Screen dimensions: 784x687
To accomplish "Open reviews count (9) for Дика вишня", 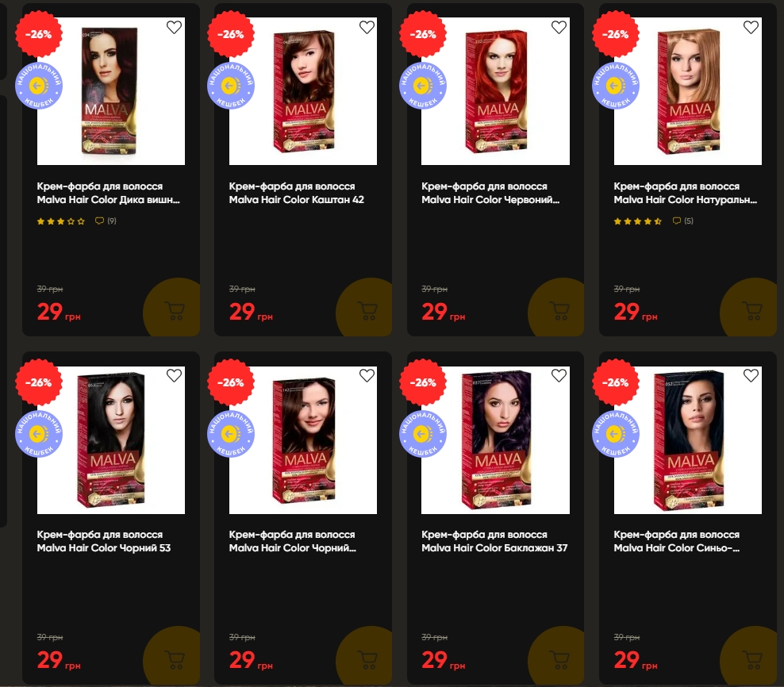I will (106, 221).
